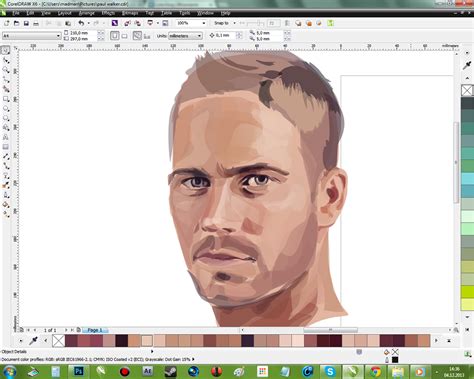The image size is (474, 379).
Task: Select the Smart Fill tool
Action: click(6, 89)
